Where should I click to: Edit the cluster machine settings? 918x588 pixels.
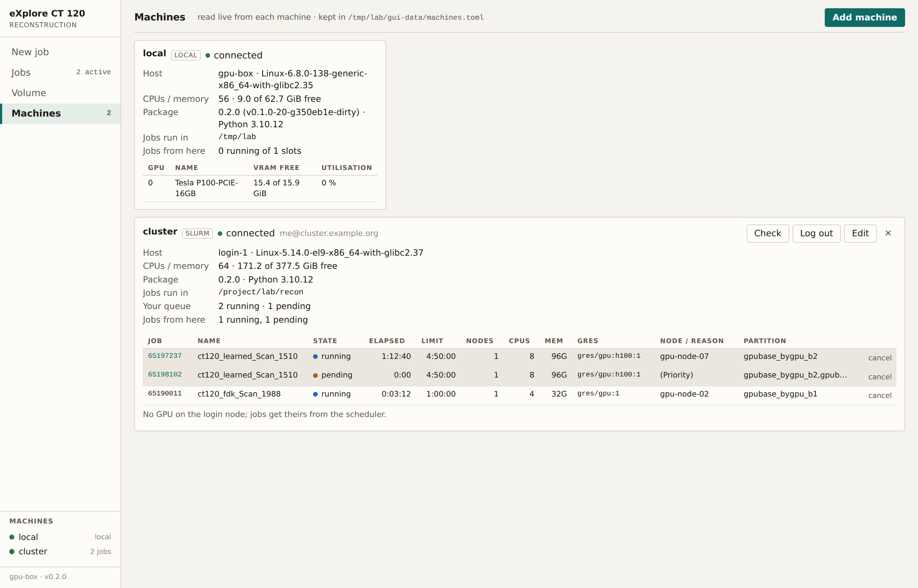(860, 233)
